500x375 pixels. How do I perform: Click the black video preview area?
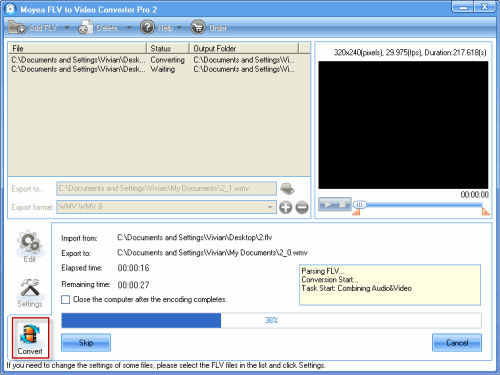click(403, 125)
